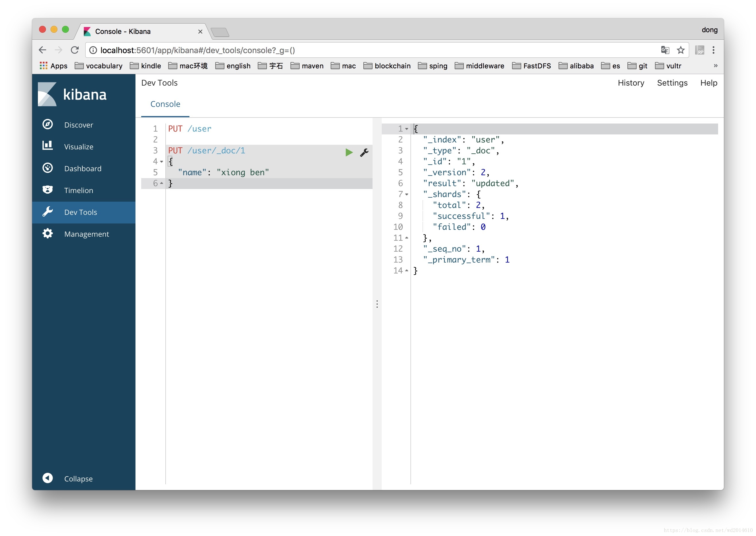This screenshot has width=756, height=536.
Task: Open the vocabulary bookmarks folder
Action: pyautogui.click(x=98, y=66)
